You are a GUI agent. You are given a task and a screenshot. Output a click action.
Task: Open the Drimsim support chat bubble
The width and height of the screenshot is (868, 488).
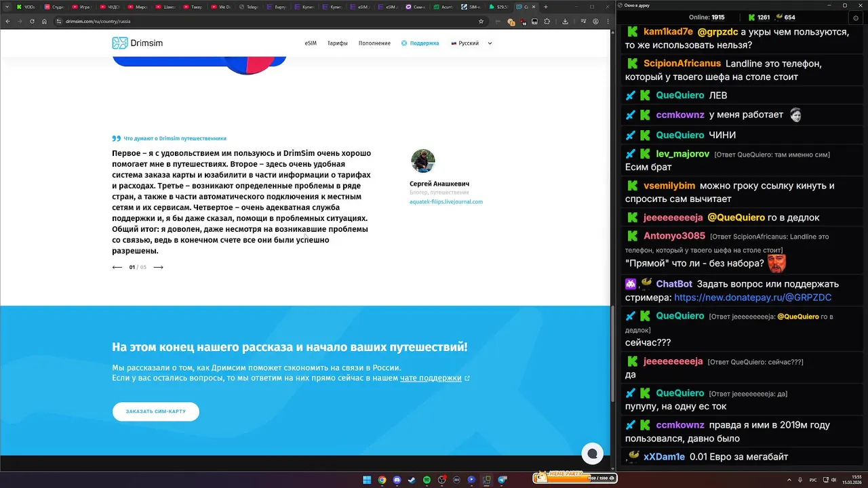tap(592, 454)
